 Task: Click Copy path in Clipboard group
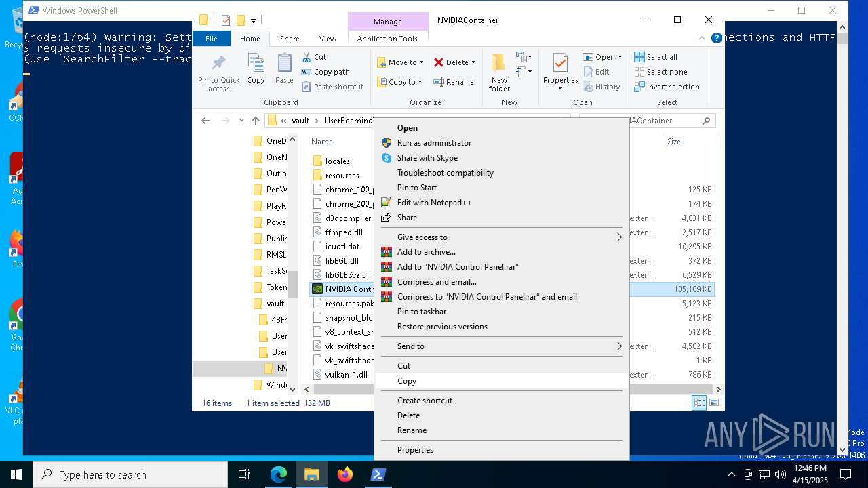[325, 72]
